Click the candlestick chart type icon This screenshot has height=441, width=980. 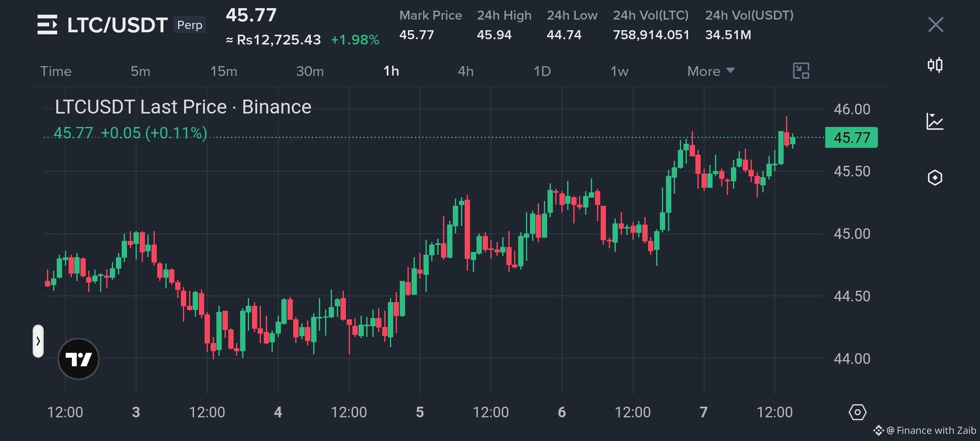(x=935, y=65)
